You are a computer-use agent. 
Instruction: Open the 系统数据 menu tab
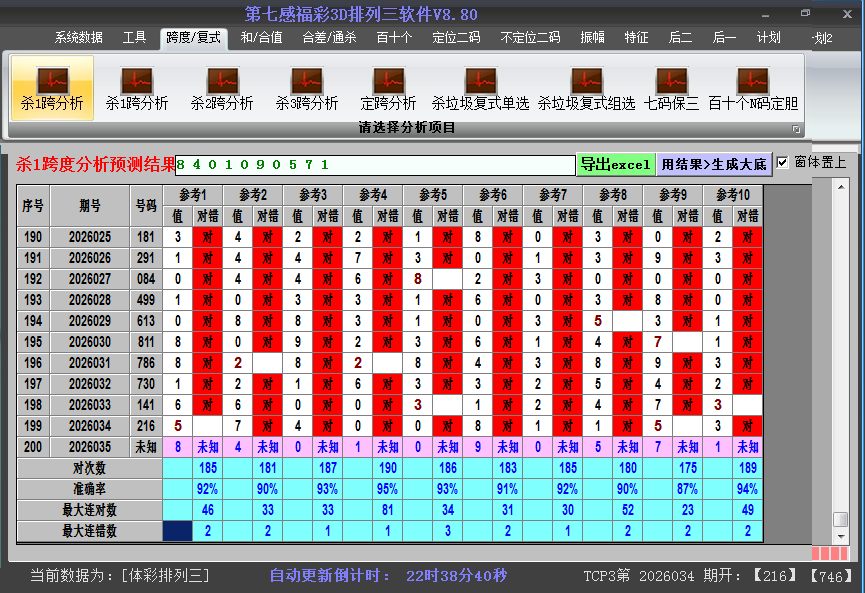point(78,38)
